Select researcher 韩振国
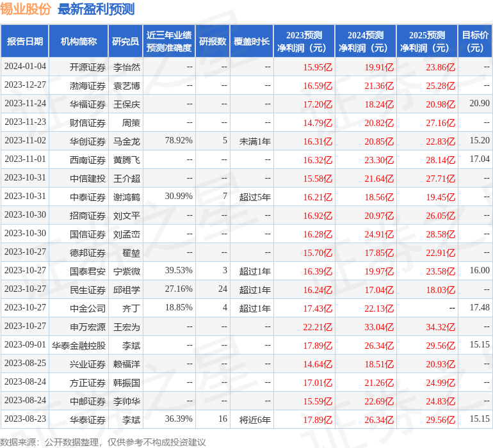The height and width of the screenshot is (448, 493). click(x=126, y=383)
